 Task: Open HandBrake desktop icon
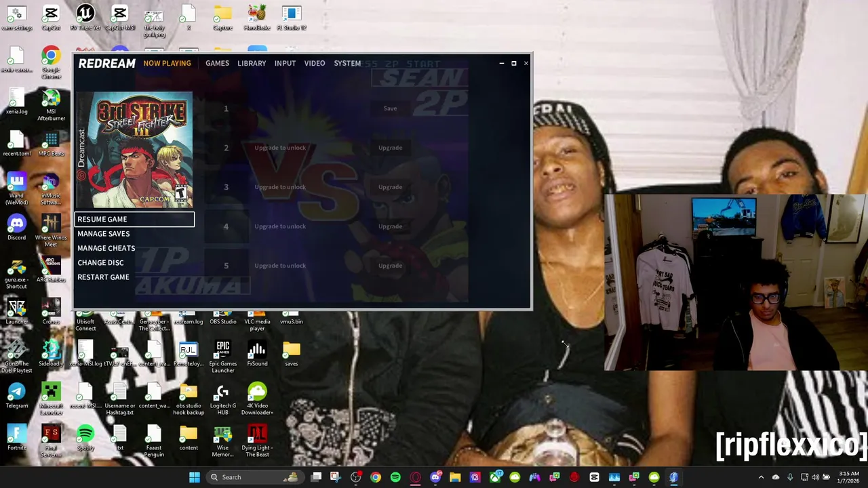pos(257,17)
